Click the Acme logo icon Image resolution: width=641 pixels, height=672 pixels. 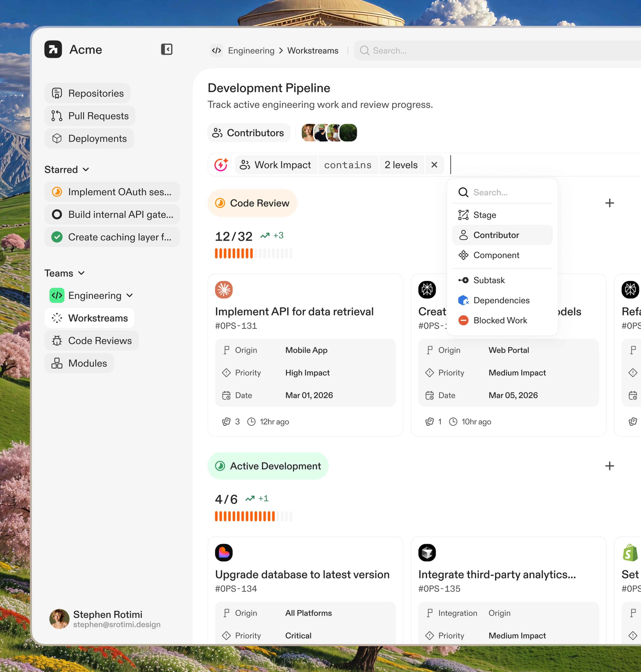(53, 49)
